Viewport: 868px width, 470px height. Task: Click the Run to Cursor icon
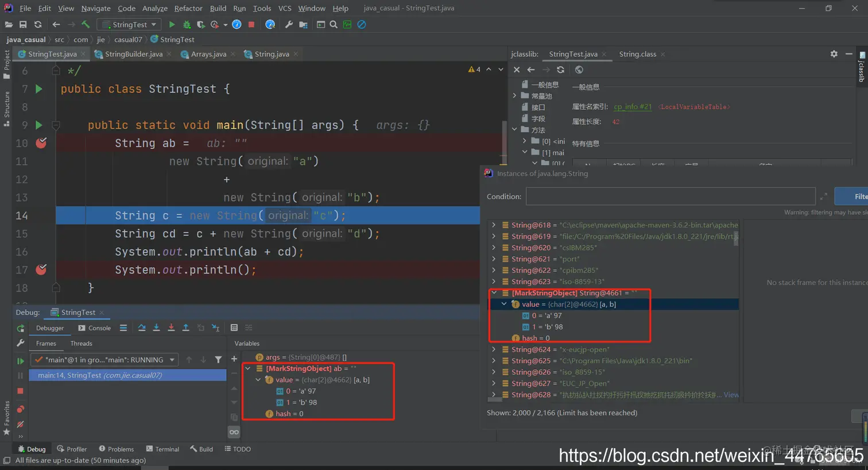215,328
